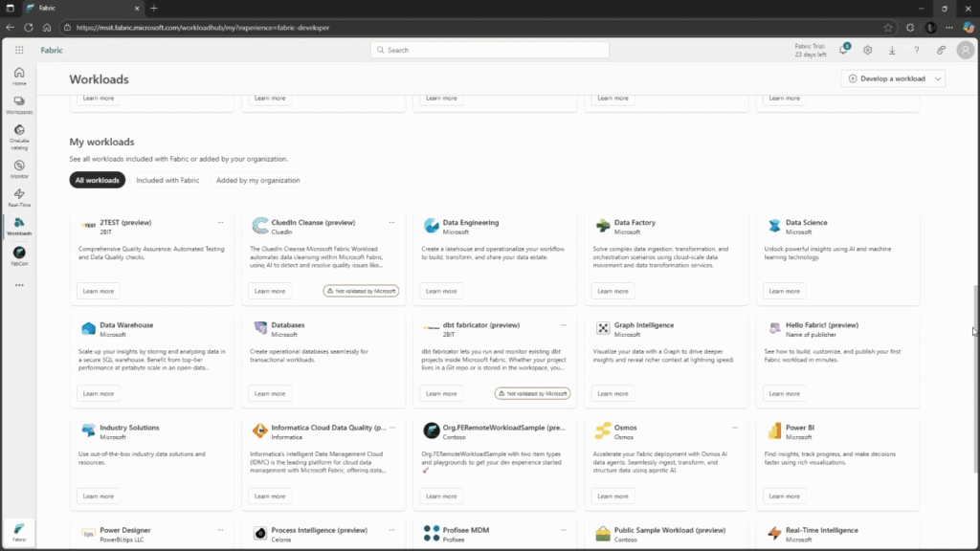This screenshot has height=551, width=980.
Task: Open the Real-Time hub icon
Action: (x=19, y=194)
